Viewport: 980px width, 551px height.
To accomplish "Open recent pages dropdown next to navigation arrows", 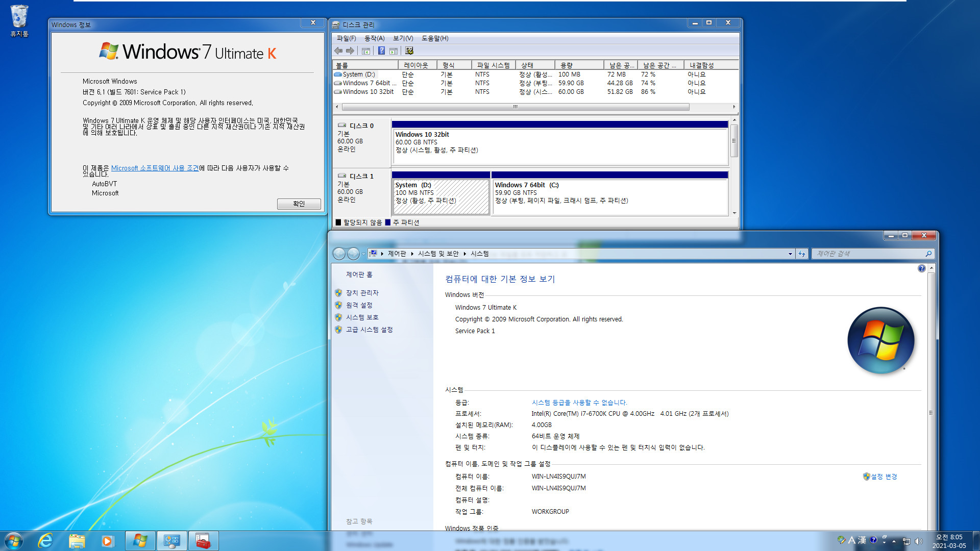I will [x=363, y=254].
